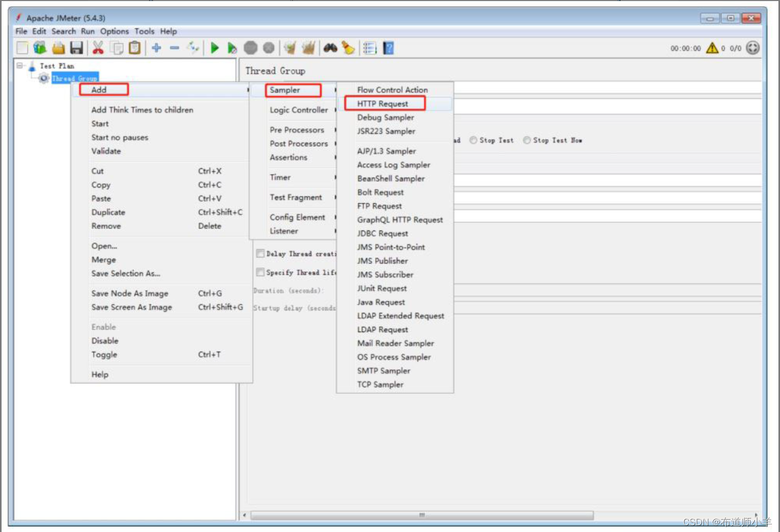Collapse all nodes with minus icon
This screenshot has width=780, height=532.
[175, 48]
